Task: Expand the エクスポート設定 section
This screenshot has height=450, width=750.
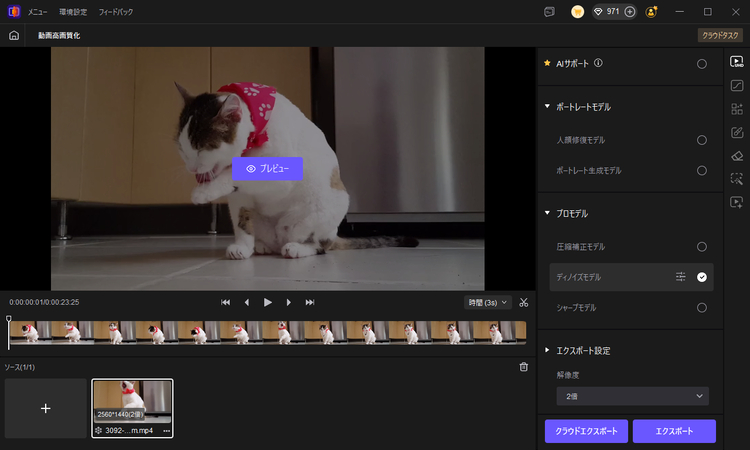Action: pos(547,351)
